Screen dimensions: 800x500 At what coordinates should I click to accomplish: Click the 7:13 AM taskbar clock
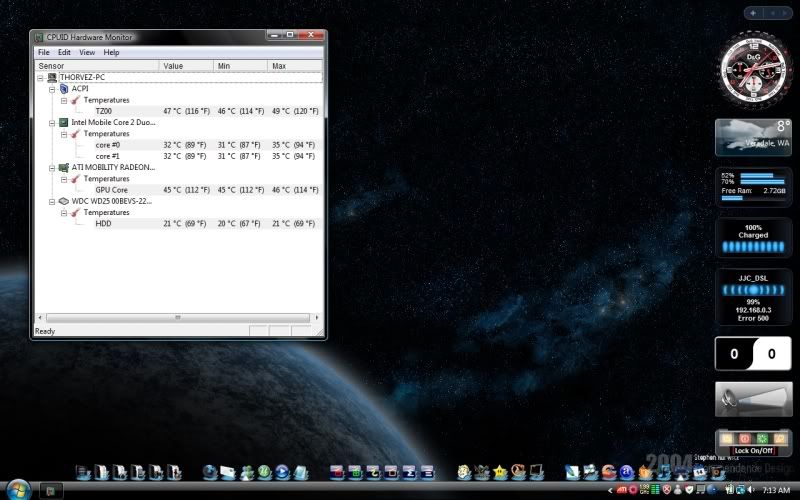tap(776, 490)
